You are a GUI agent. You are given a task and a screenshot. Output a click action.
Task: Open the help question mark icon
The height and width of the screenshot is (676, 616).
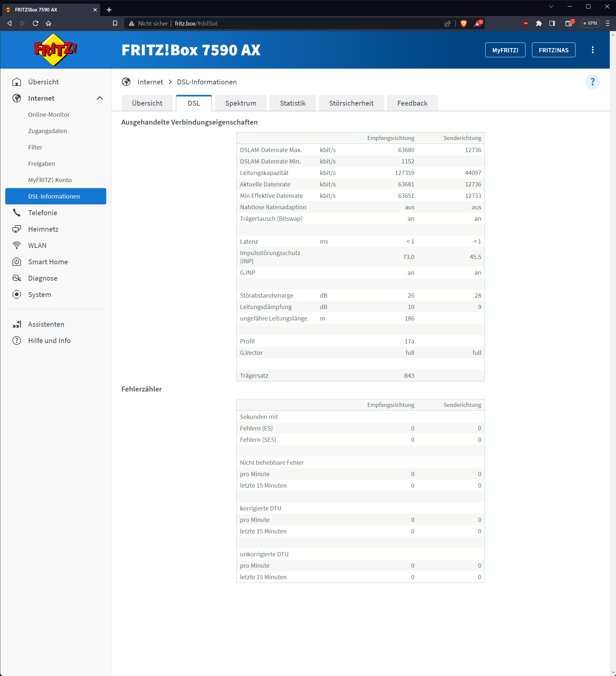click(x=592, y=82)
